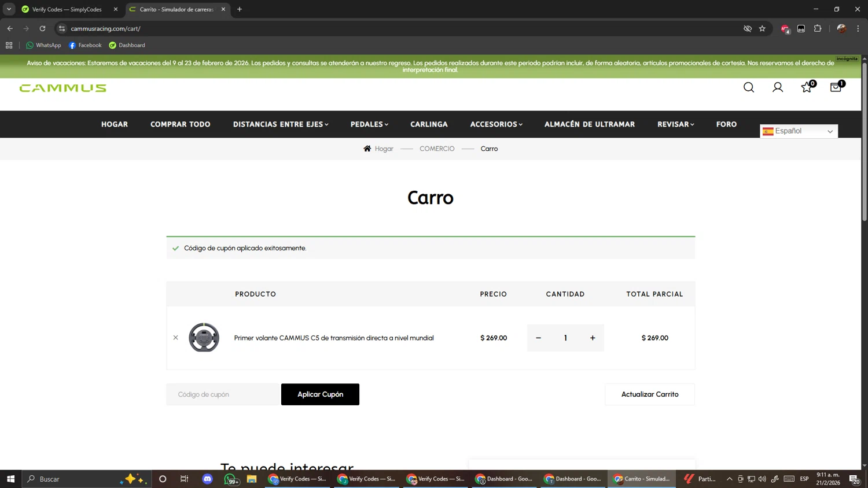This screenshot has height=488, width=868.
Task: Click the volume icon in system tray
Action: pos(762,479)
